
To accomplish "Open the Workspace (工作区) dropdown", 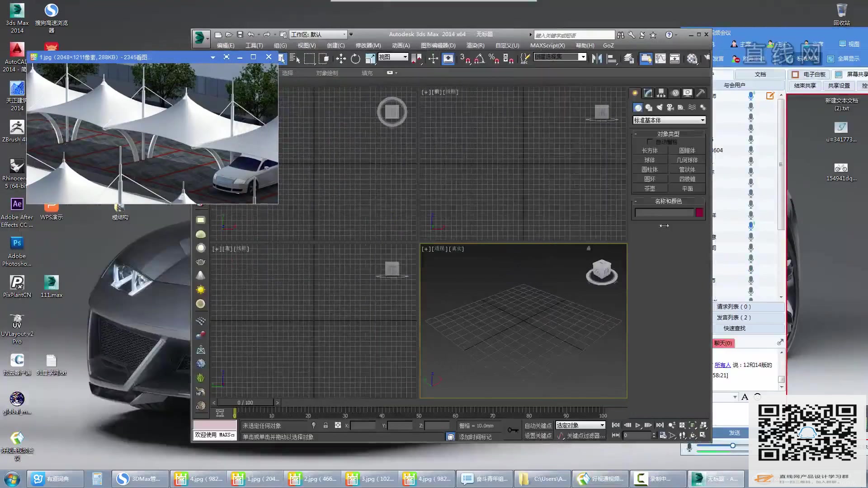I will (318, 34).
